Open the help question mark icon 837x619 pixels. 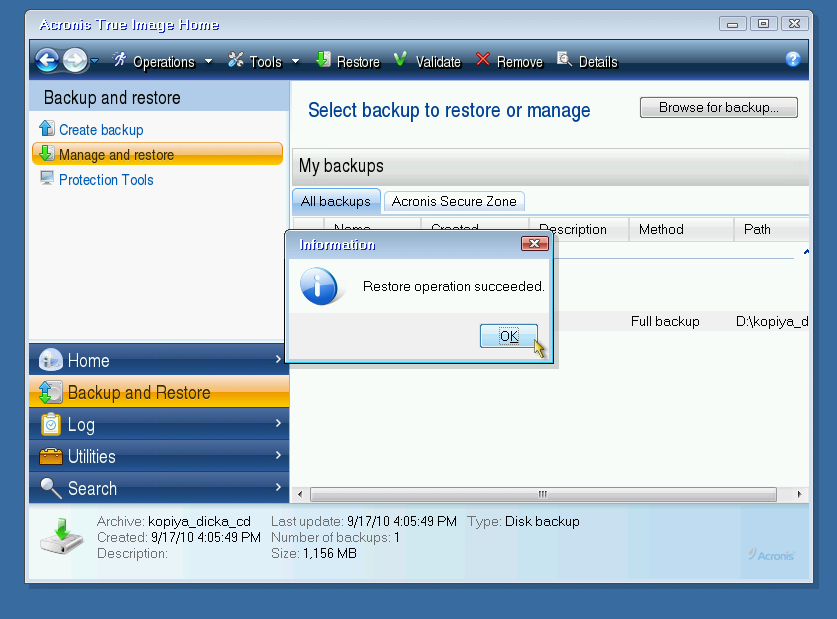click(793, 60)
